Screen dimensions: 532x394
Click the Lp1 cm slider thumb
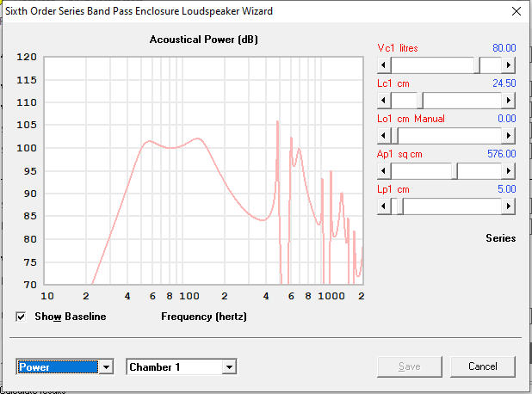pyautogui.click(x=397, y=206)
